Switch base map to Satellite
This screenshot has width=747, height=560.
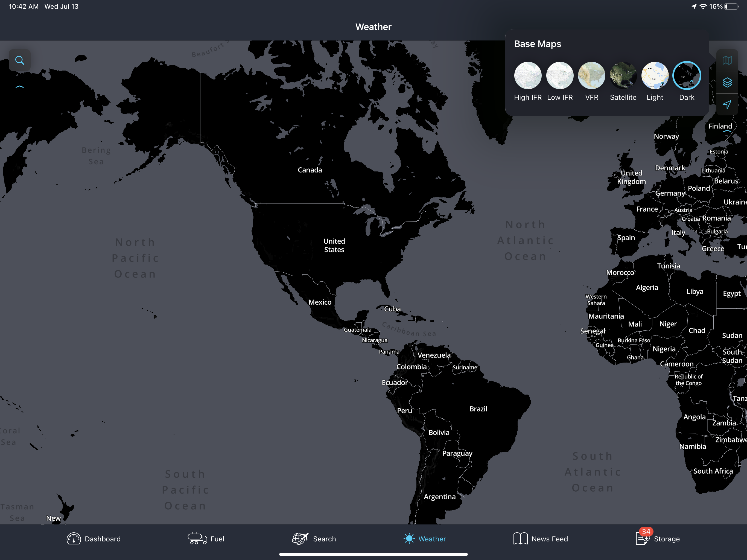pyautogui.click(x=623, y=75)
